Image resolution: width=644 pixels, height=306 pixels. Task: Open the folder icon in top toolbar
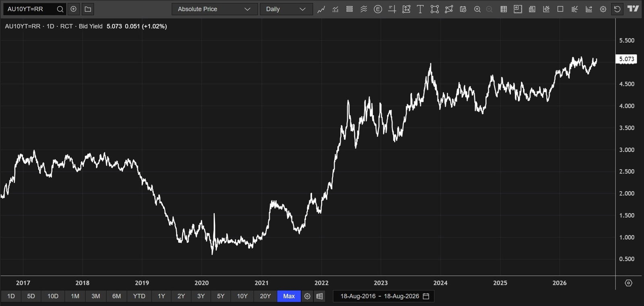[88, 9]
